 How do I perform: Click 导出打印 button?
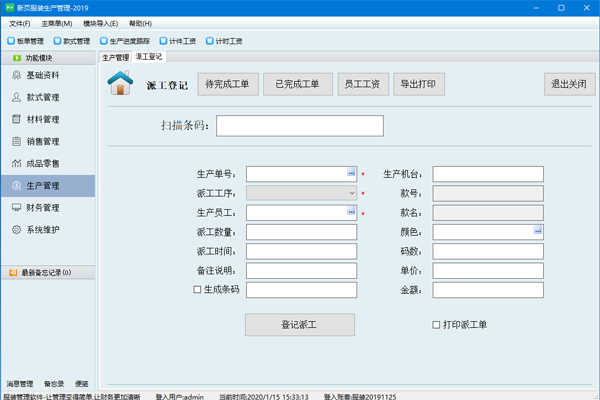(x=419, y=84)
